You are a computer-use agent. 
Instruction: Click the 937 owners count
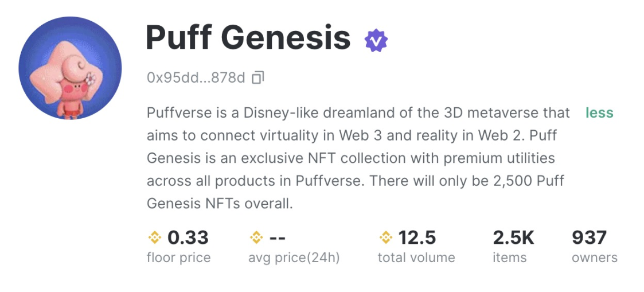click(x=589, y=237)
